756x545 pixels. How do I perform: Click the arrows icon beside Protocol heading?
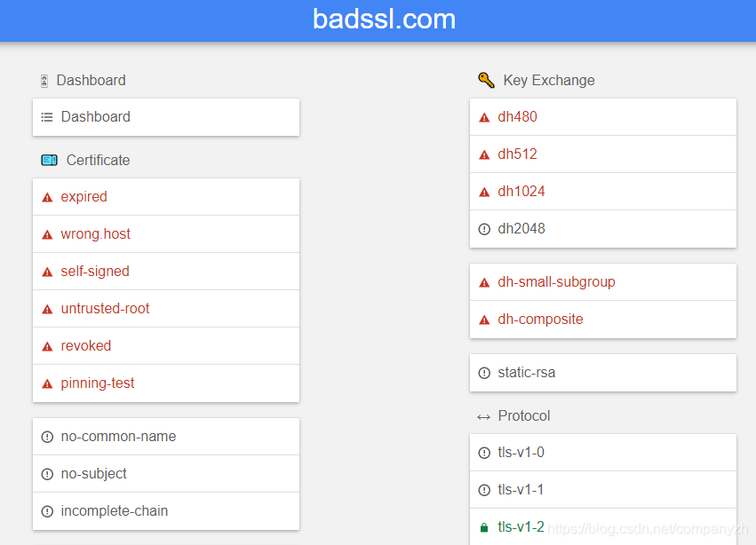pyautogui.click(x=483, y=416)
